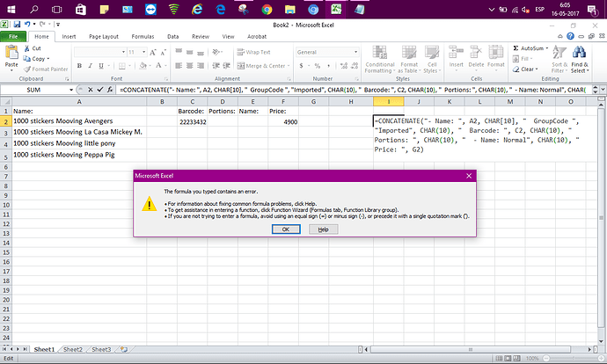Switch to the Sheet3 worksheet tab

pyautogui.click(x=101, y=349)
